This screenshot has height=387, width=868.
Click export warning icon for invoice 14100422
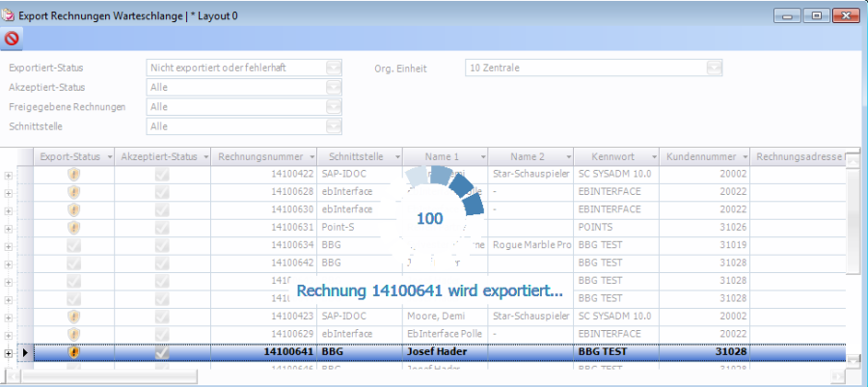point(73,174)
